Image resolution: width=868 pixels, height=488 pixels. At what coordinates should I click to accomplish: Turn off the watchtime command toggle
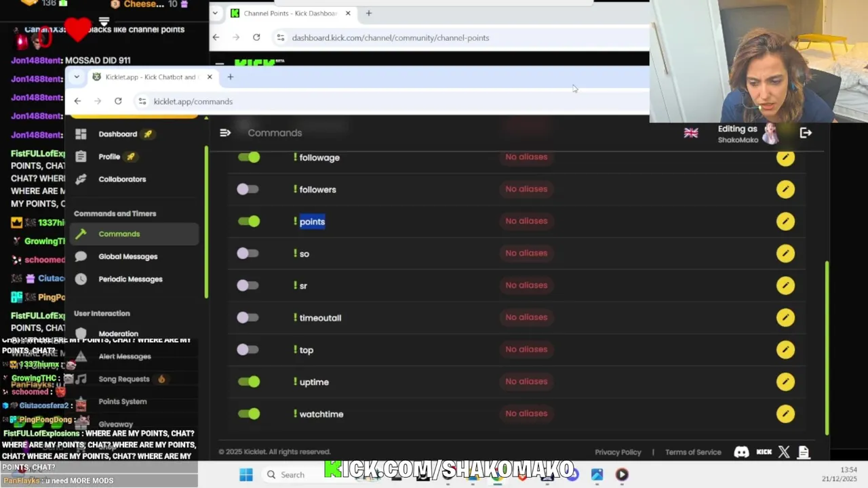pyautogui.click(x=249, y=413)
